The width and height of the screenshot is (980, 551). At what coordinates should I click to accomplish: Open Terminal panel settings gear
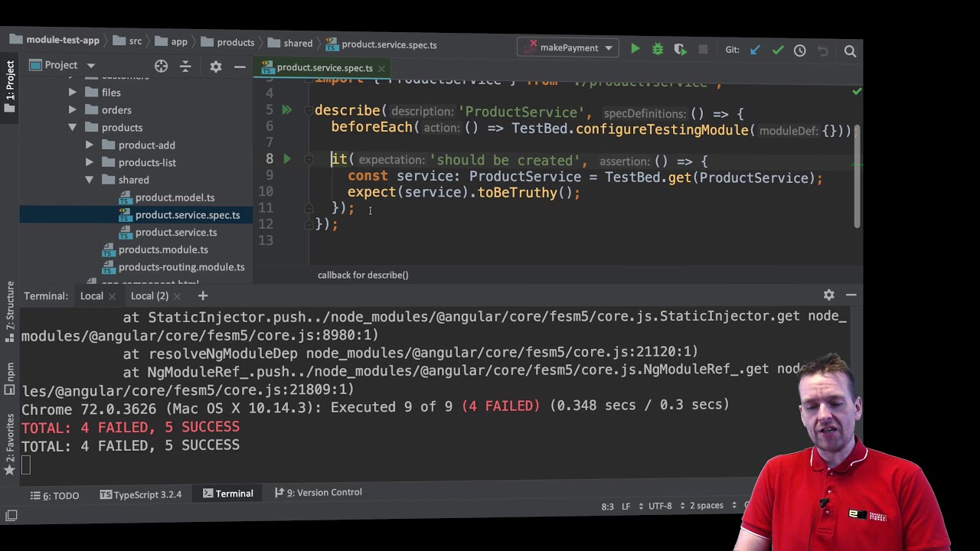pos(828,295)
